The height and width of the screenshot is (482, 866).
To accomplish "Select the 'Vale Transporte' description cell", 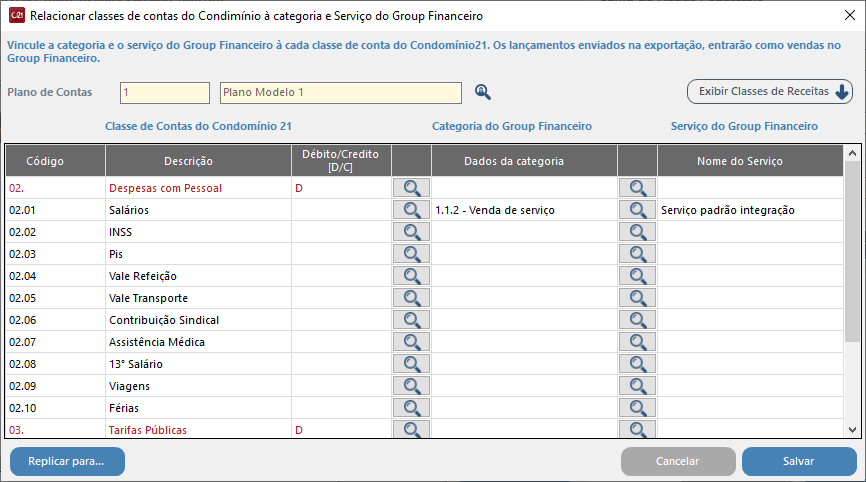I will pos(198,298).
